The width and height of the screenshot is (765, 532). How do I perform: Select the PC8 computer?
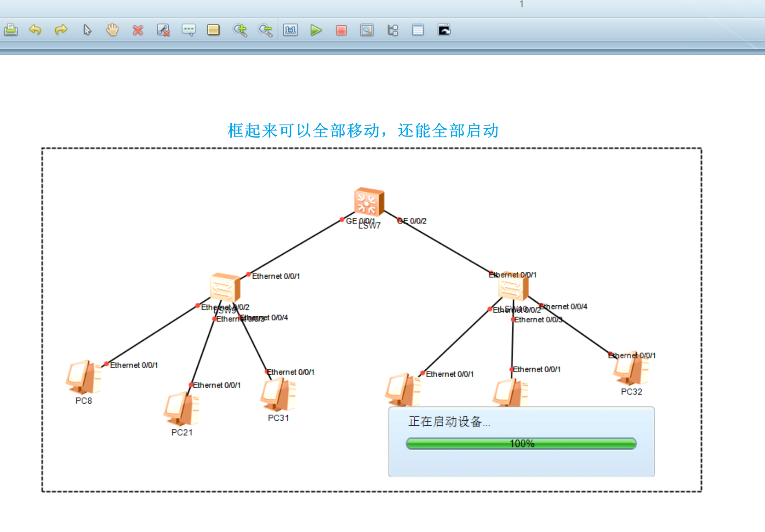coord(84,377)
